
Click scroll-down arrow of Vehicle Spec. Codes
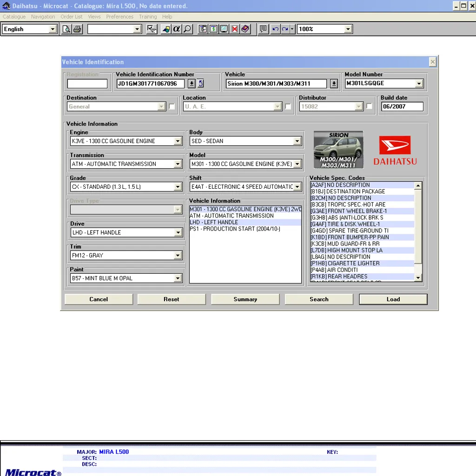[418, 278]
